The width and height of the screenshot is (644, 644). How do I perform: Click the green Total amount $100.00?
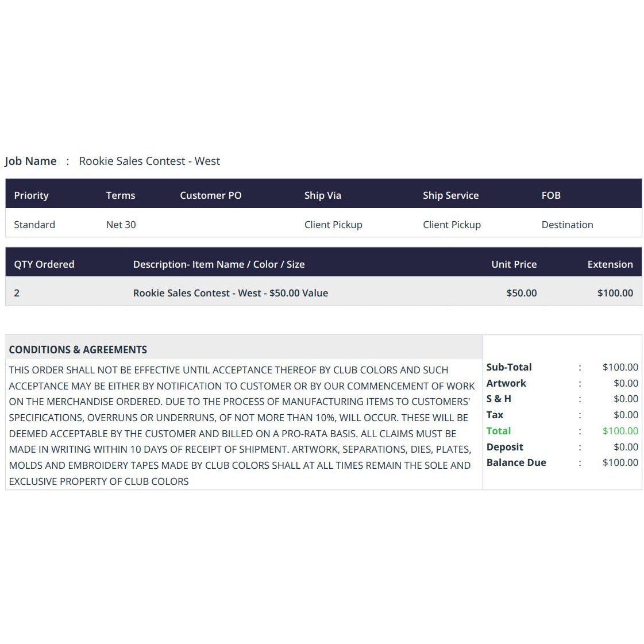point(620,431)
